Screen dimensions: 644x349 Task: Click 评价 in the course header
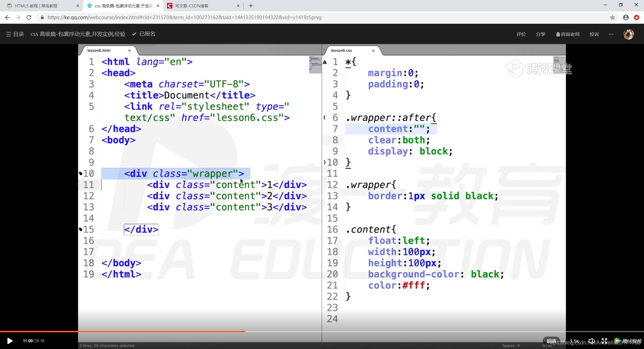tap(521, 34)
